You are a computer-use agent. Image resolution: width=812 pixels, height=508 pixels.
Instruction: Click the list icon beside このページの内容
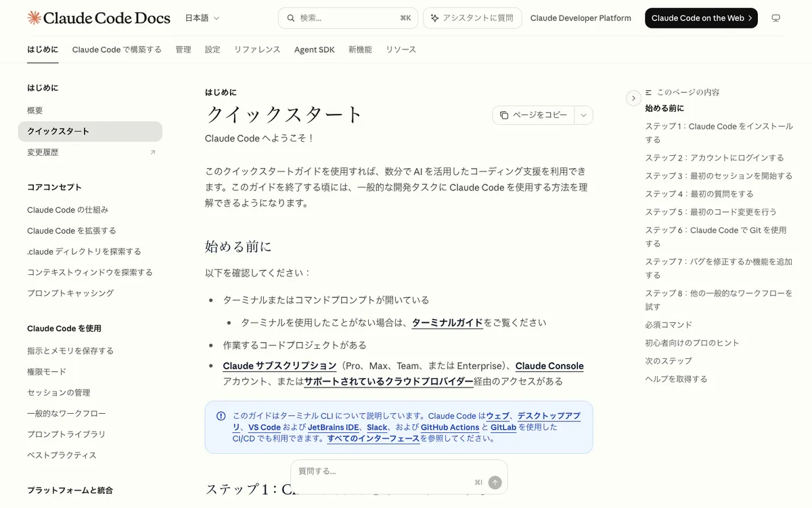[x=648, y=92]
